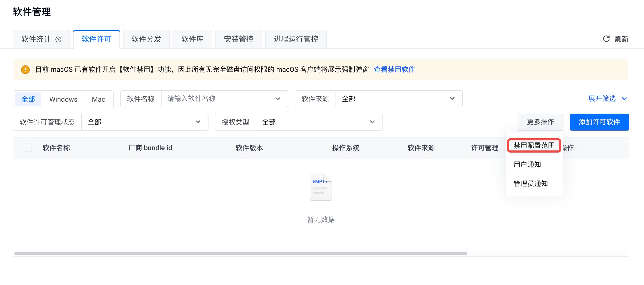Open the 授权类型 dropdown
The image size is (644, 285).
[x=319, y=122]
